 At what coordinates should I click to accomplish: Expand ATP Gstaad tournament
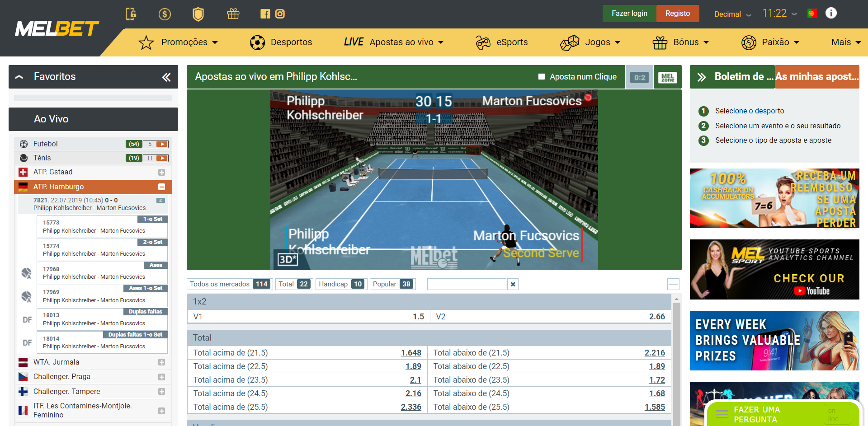(162, 173)
